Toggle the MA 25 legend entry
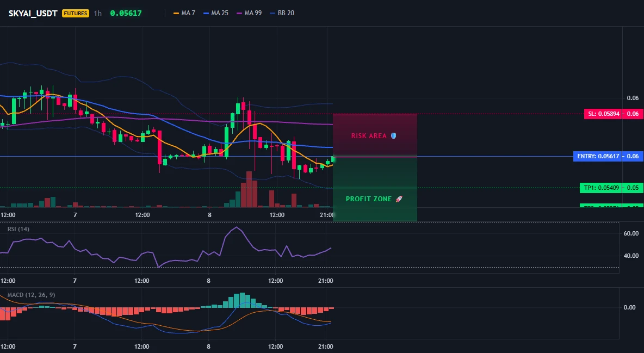The height and width of the screenshot is (353, 644). 216,13
